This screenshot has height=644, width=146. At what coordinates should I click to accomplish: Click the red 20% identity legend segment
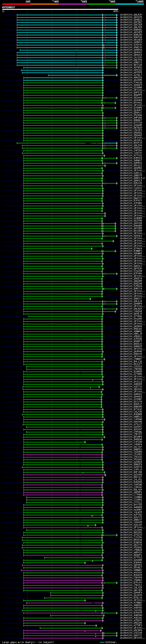click(x=16, y=4)
